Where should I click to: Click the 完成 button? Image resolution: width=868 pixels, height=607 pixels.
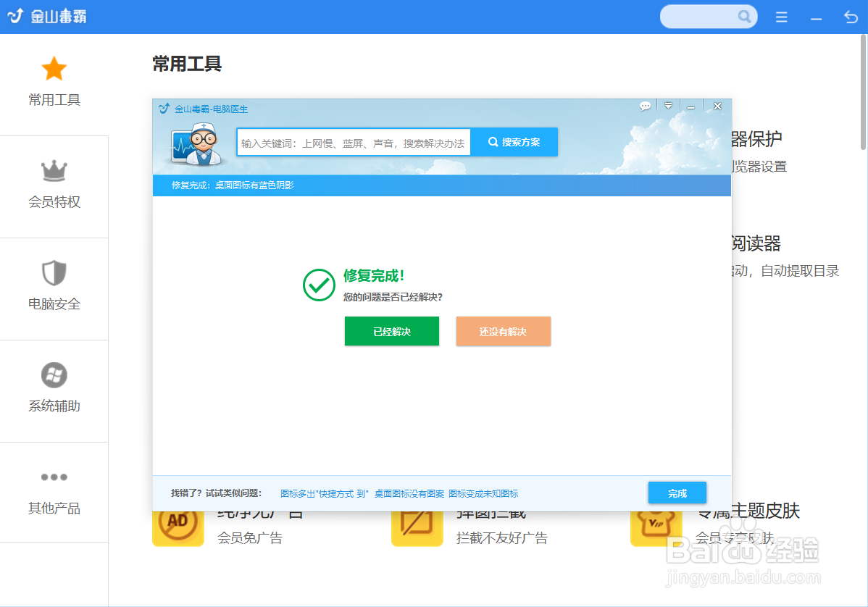[x=677, y=493]
